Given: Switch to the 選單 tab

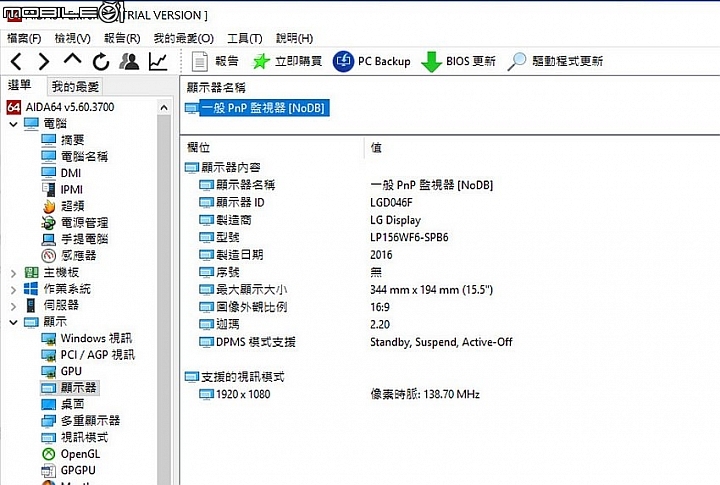Looking at the screenshot, I should tap(20, 85).
